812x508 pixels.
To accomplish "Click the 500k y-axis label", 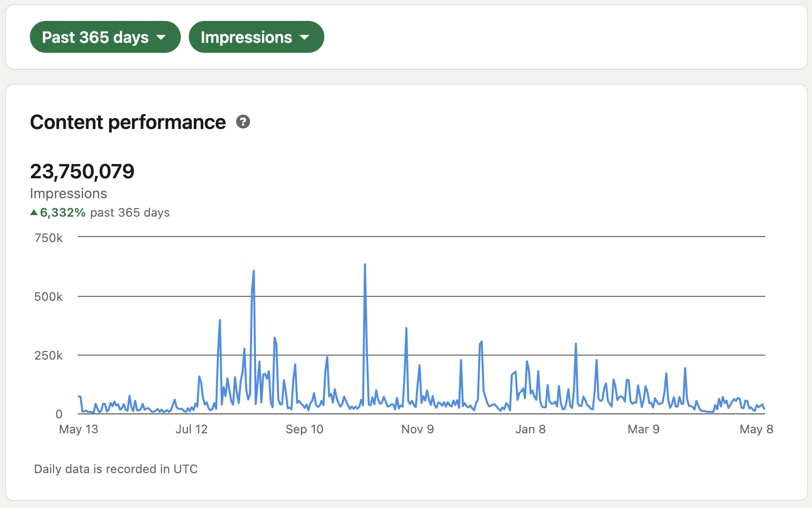I will click(49, 297).
